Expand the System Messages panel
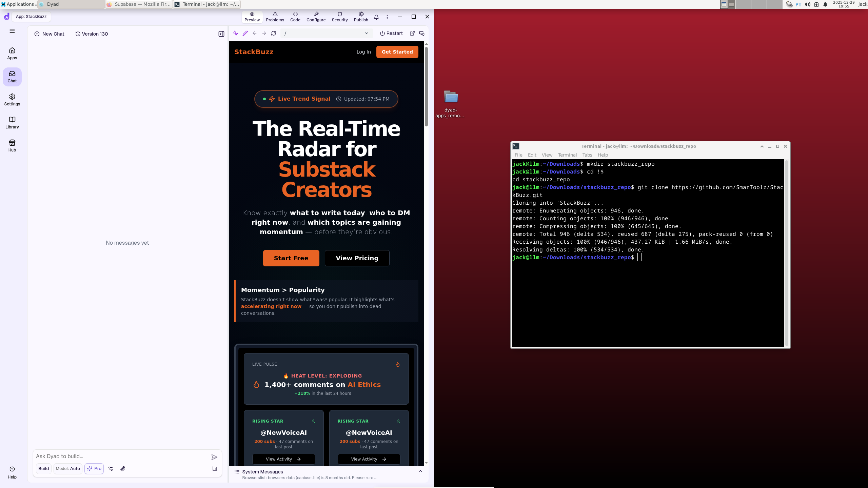Viewport: 868px width, 488px height. [420, 471]
